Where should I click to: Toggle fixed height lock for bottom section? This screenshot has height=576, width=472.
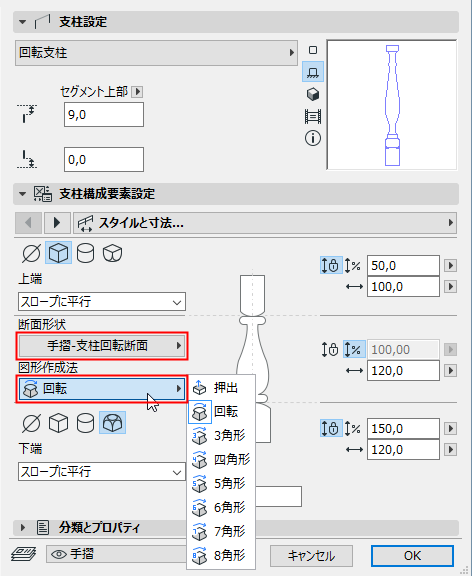(x=331, y=428)
